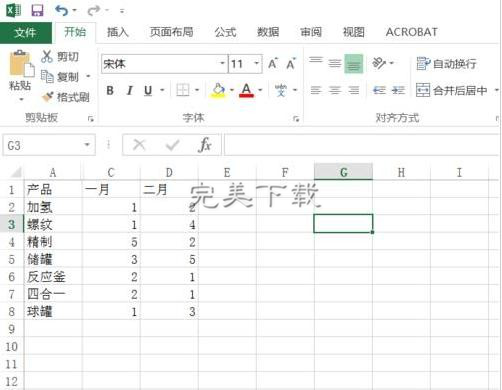
Task: Customize the Quick Access Toolbar
Action: coord(122,11)
